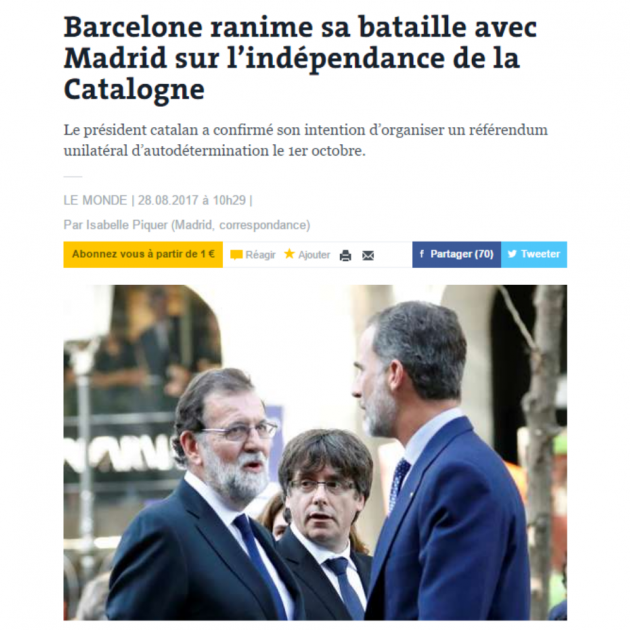630x630 pixels.
Task: Click the Facebook f icon
Action: point(422,254)
